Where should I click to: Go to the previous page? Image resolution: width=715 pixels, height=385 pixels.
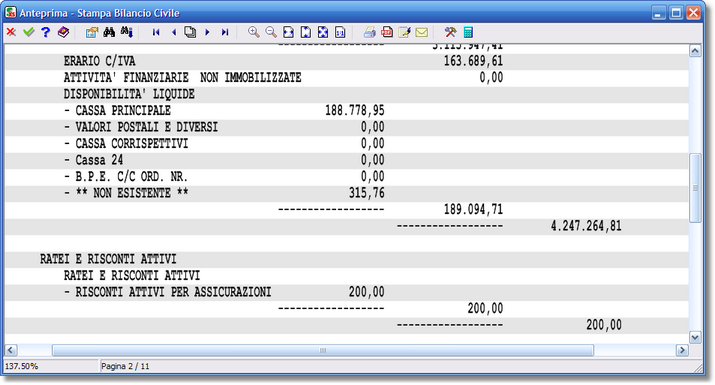tap(174, 32)
